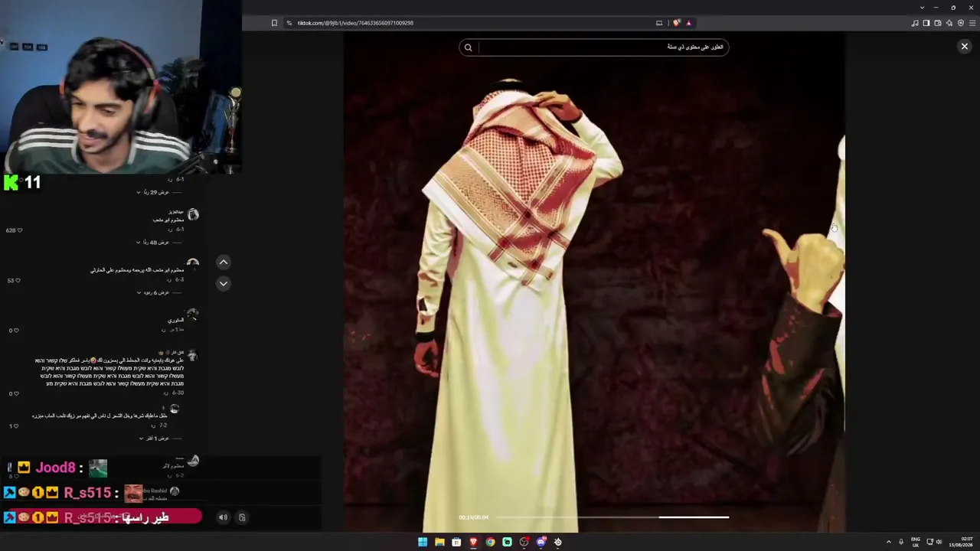Open OBS Studio from the taskbar
The image size is (980, 551).
[524, 542]
